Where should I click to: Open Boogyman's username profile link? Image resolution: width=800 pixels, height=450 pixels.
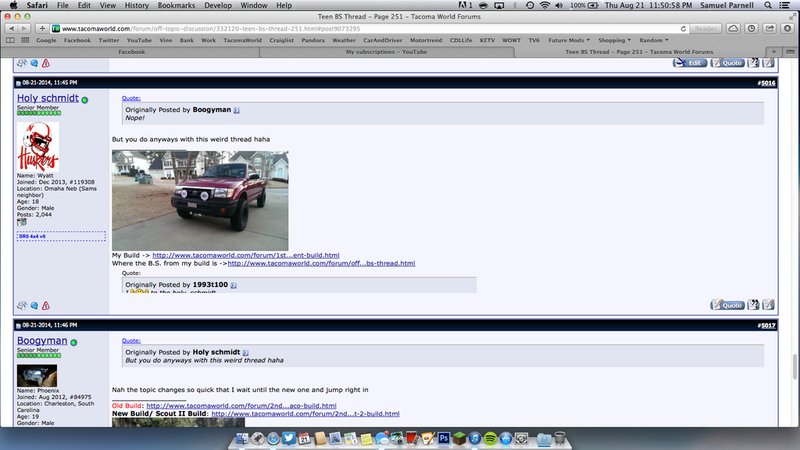42,340
